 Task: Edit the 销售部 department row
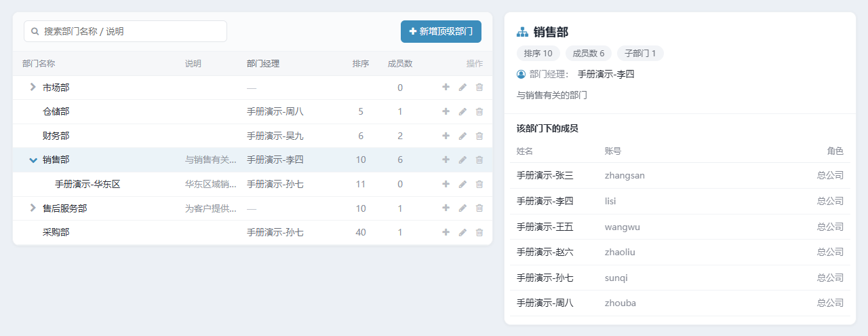[462, 160]
